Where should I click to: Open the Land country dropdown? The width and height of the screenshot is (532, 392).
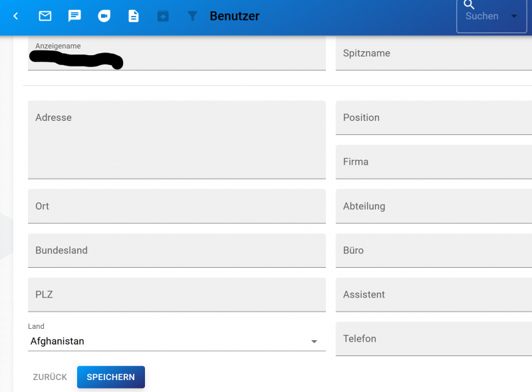176,342
